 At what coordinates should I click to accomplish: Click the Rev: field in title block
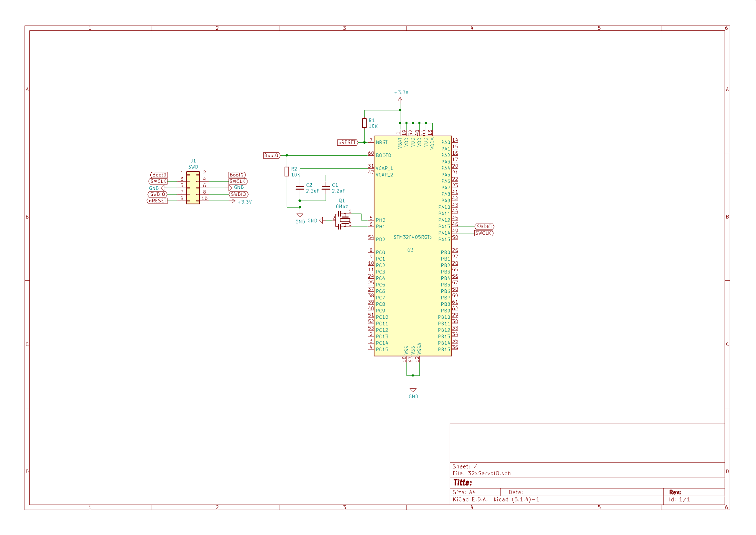point(675,492)
